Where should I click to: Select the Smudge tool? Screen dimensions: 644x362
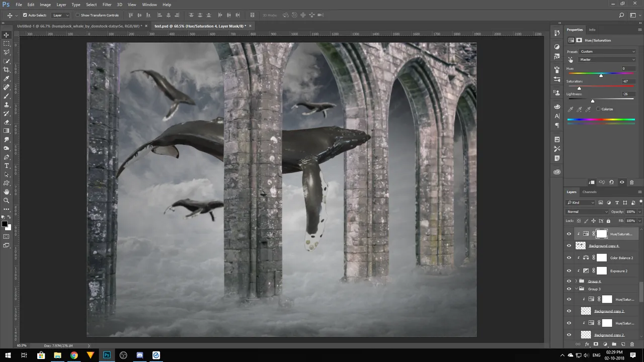[7, 140]
